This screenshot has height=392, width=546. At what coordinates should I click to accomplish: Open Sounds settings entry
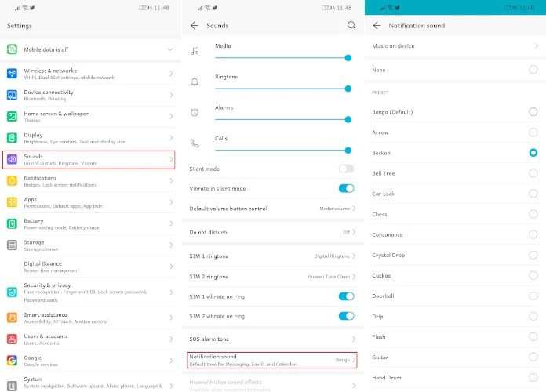[89, 159]
